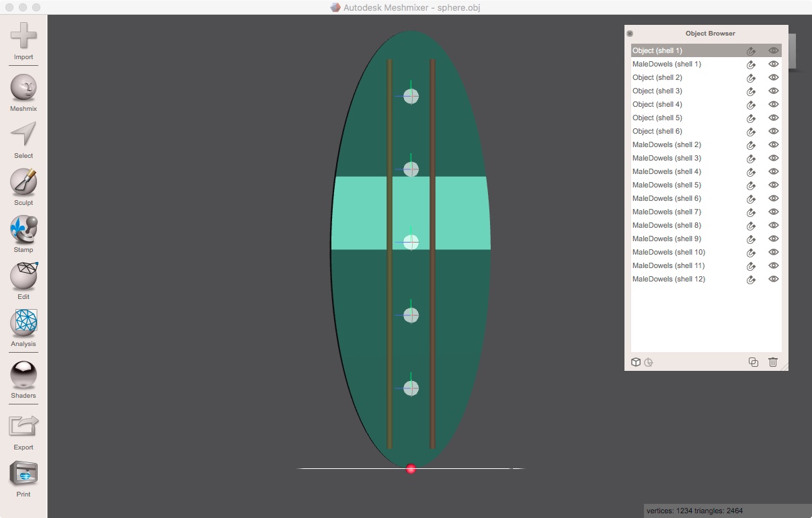Duplicate the selected object in Object Browser

pos(754,362)
